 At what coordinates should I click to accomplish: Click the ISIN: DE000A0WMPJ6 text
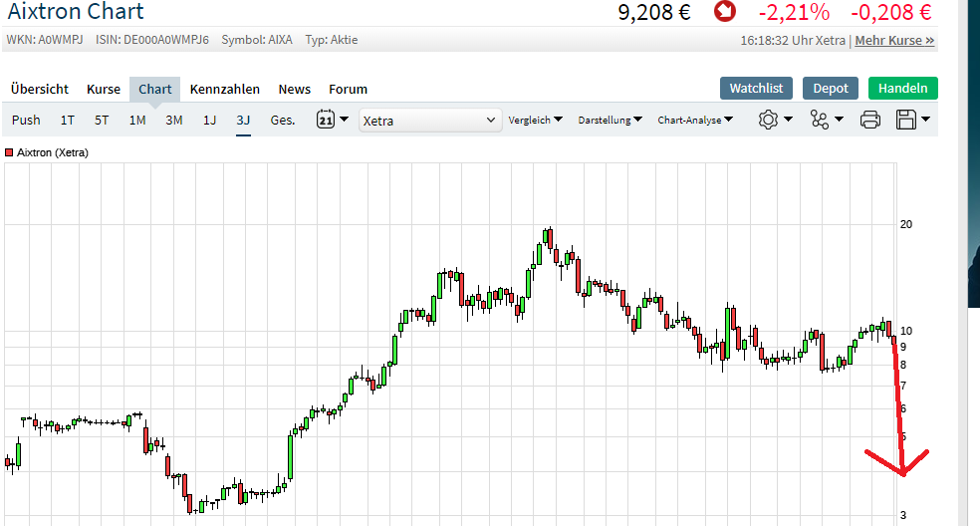[x=151, y=40]
